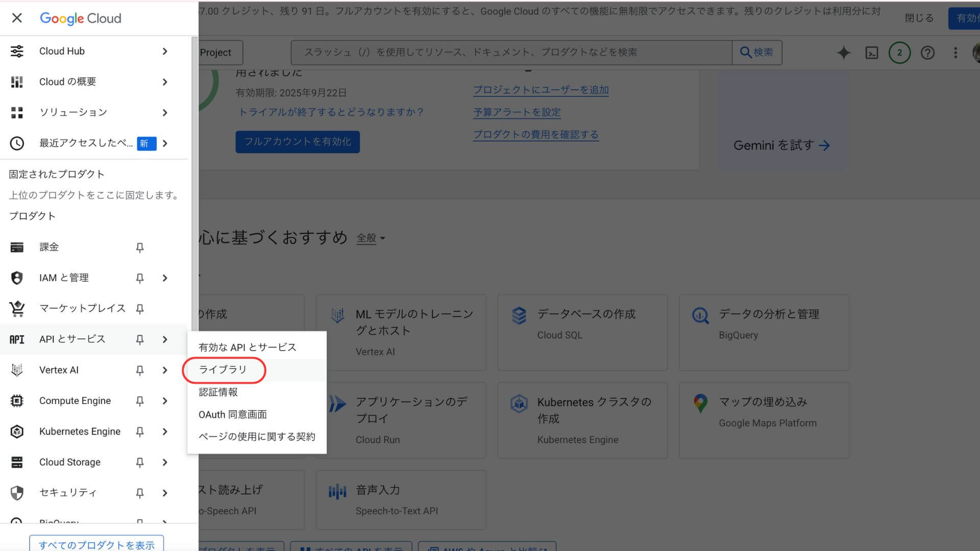This screenshot has height=551, width=980.
Task: Click the Cloud の概要 dashboard icon
Action: pos(17,82)
